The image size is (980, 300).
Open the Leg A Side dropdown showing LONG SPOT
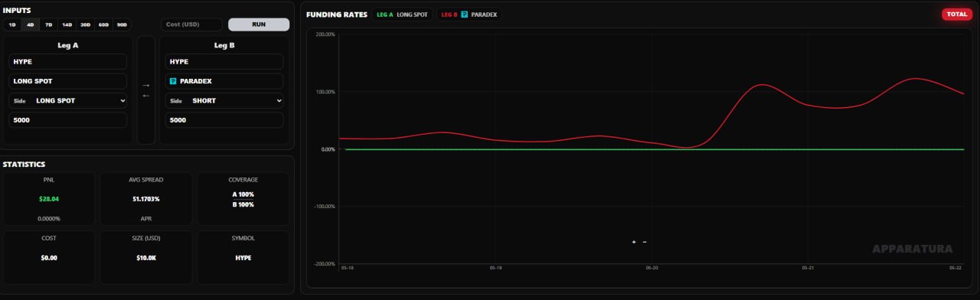tap(68, 100)
